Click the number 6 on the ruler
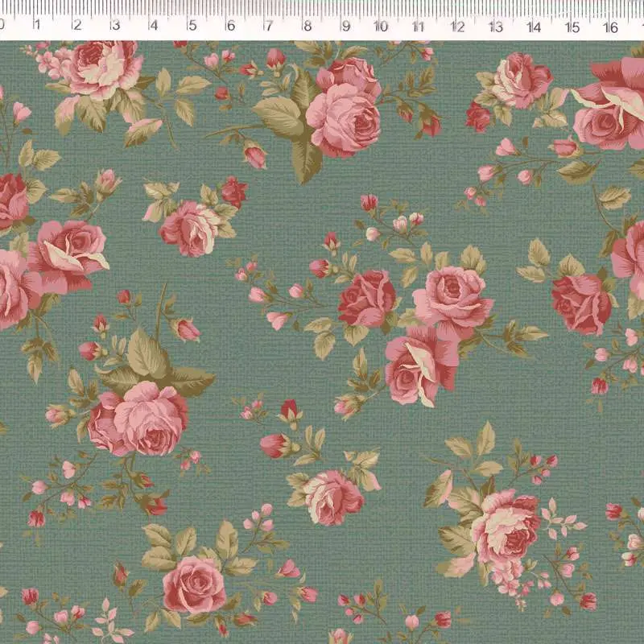644x644 pixels. 230,26
